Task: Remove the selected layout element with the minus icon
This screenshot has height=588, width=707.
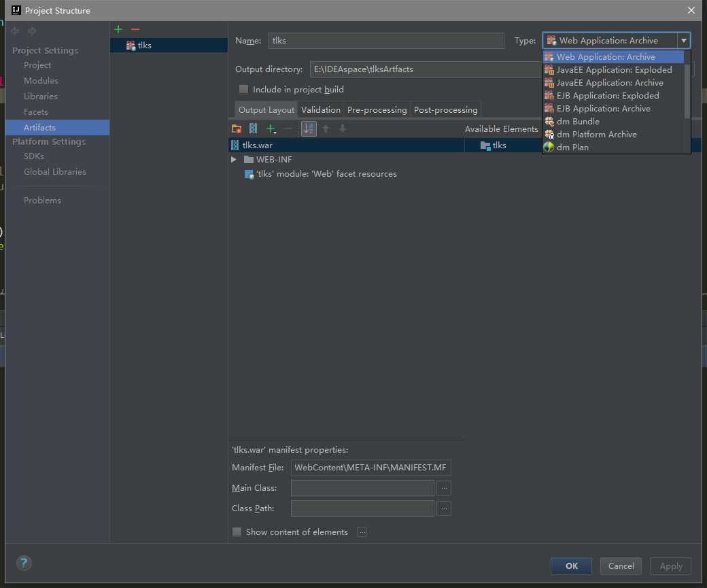Action: (x=287, y=129)
